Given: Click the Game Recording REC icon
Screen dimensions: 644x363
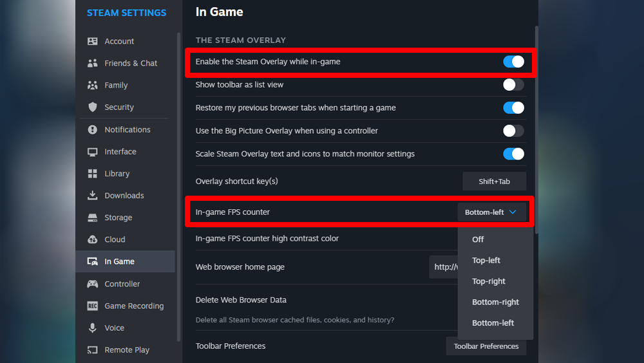Looking at the screenshot, I should coord(93,306).
